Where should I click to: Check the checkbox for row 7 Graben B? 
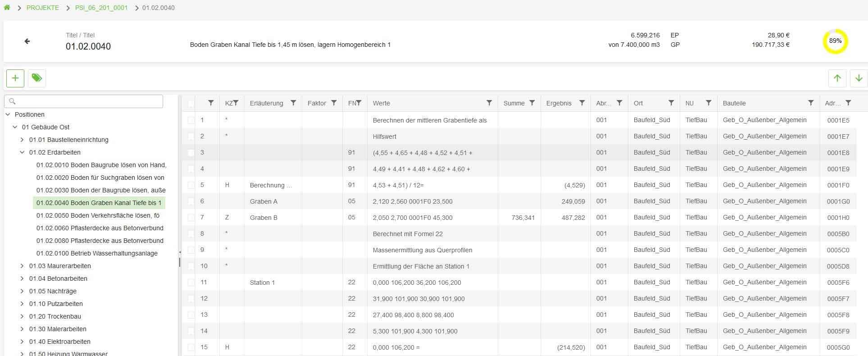191,218
